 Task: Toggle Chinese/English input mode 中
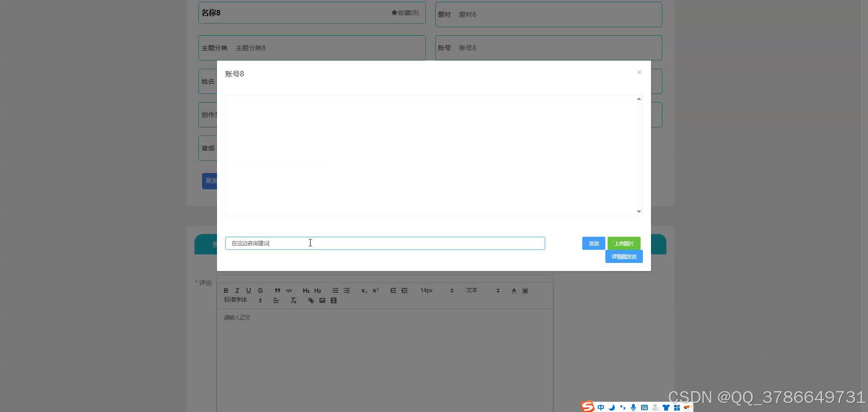click(x=601, y=407)
